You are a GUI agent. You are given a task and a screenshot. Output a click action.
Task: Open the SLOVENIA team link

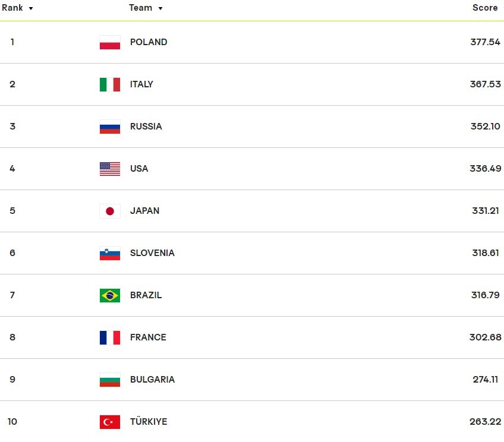coord(152,253)
